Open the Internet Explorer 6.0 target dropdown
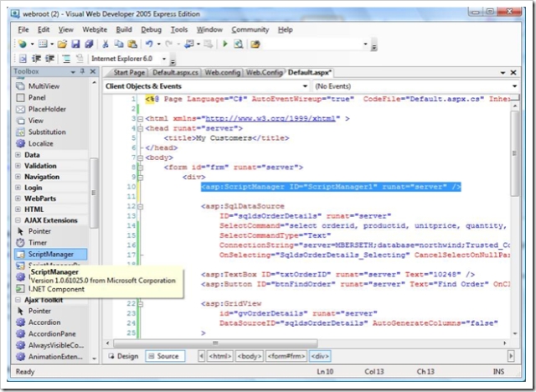The height and width of the screenshot is (392, 536). [164, 59]
